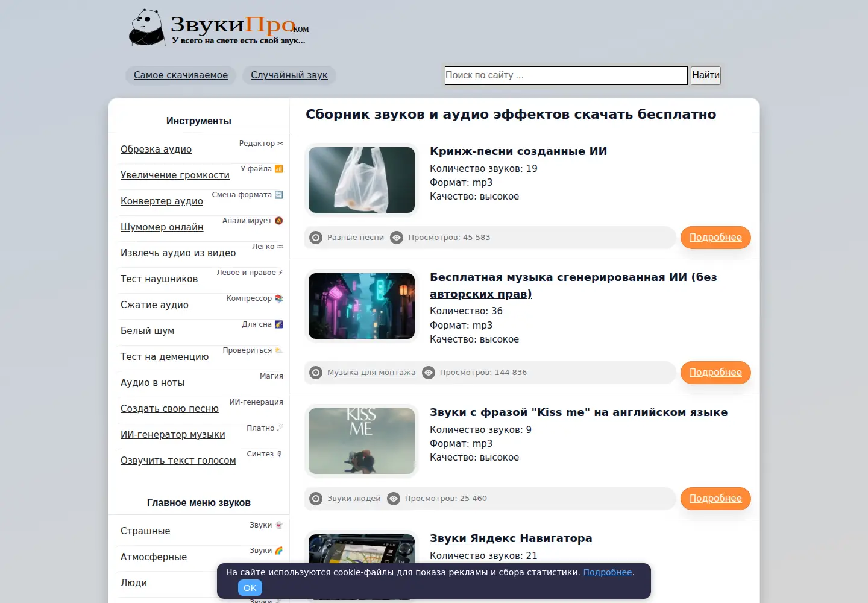
Task: Click the category icon beside Разные песни
Action: [316, 238]
